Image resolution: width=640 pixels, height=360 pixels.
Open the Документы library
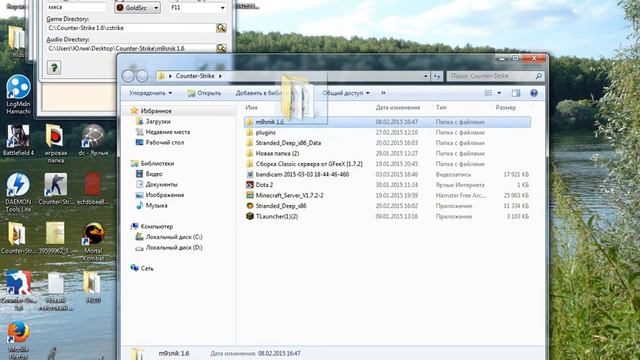(x=157, y=184)
